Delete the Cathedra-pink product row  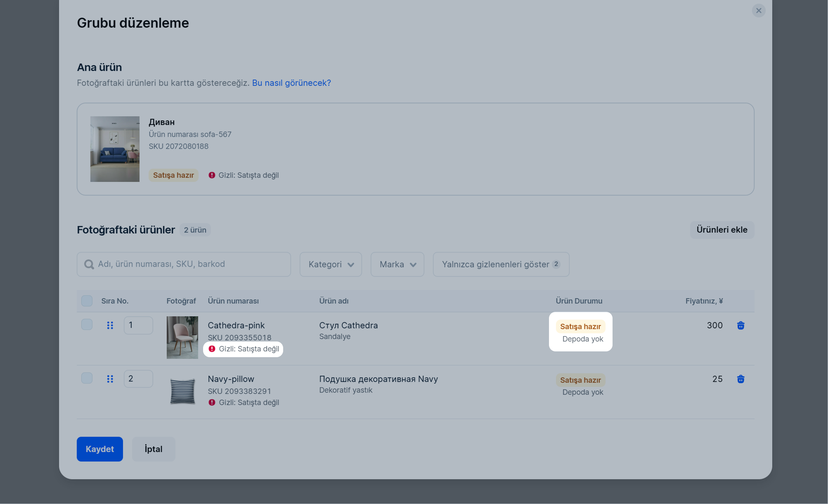pyautogui.click(x=740, y=325)
